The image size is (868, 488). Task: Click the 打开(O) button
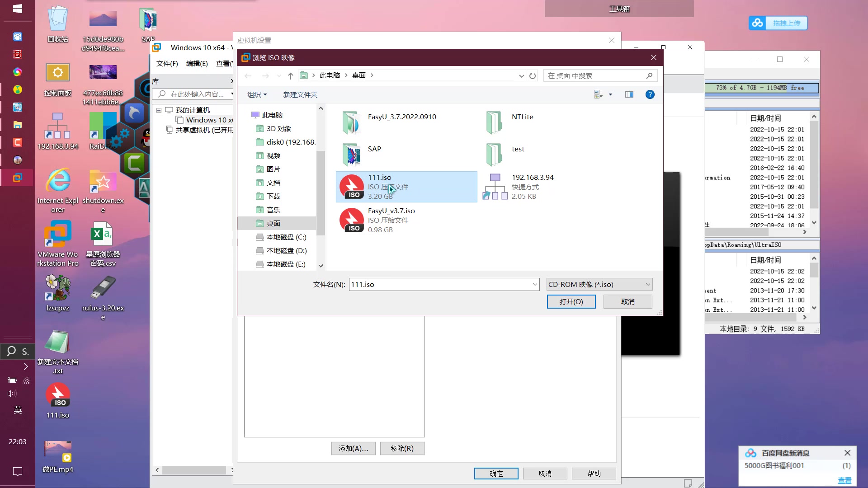pos(571,301)
